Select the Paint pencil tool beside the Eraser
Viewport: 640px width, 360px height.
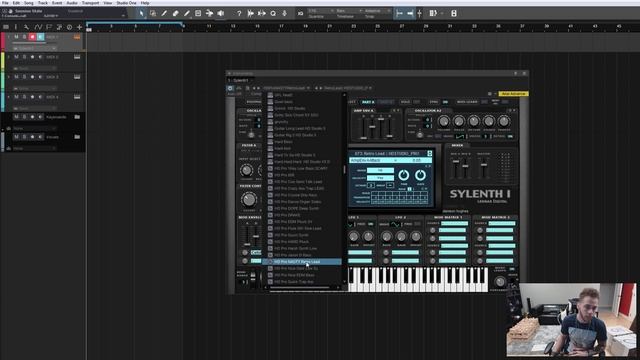187,13
